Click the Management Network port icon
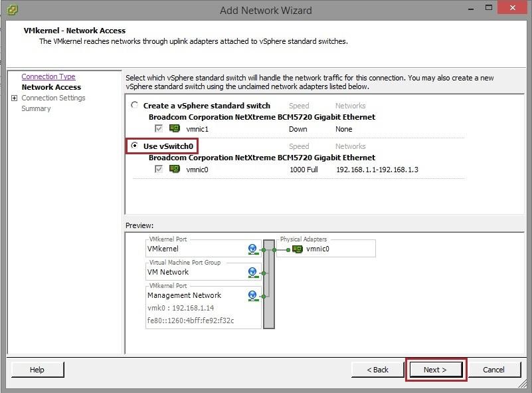 coord(252,296)
